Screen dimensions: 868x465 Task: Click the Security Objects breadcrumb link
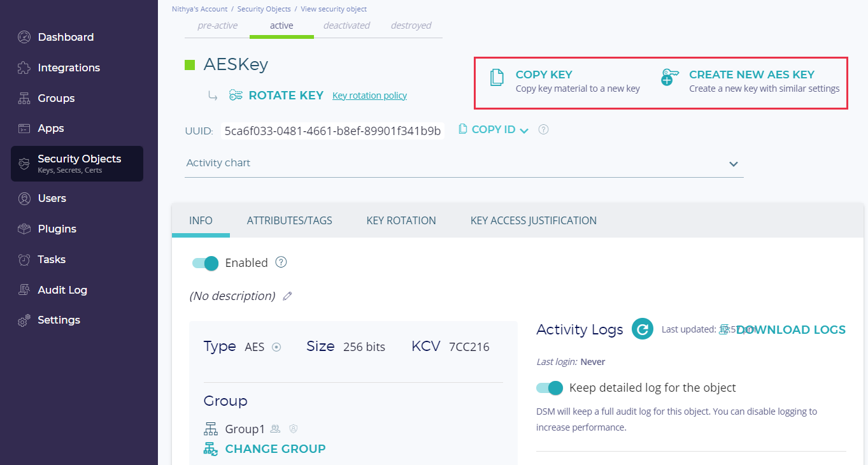264,9
